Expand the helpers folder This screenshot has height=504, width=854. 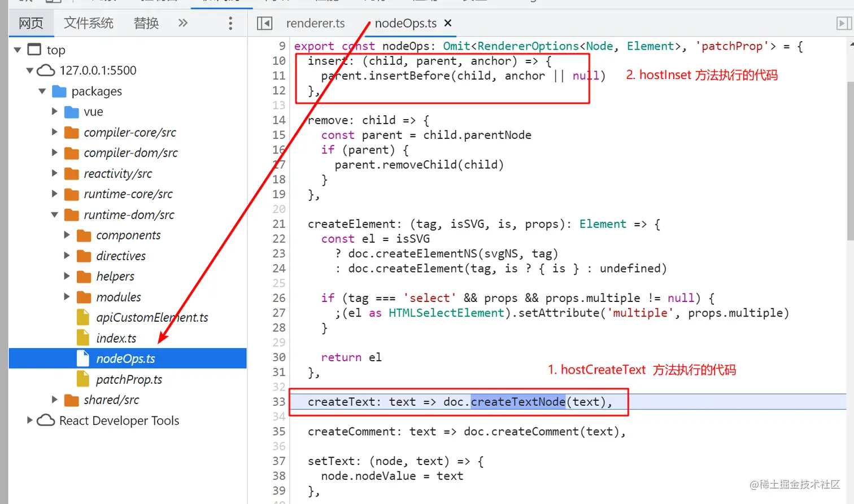click(67, 276)
